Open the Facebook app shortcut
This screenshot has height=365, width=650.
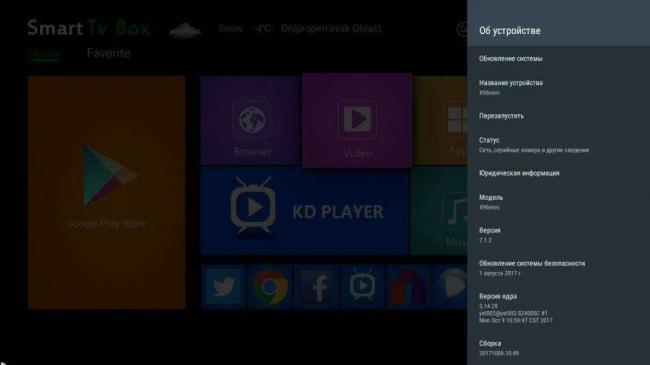click(317, 287)
